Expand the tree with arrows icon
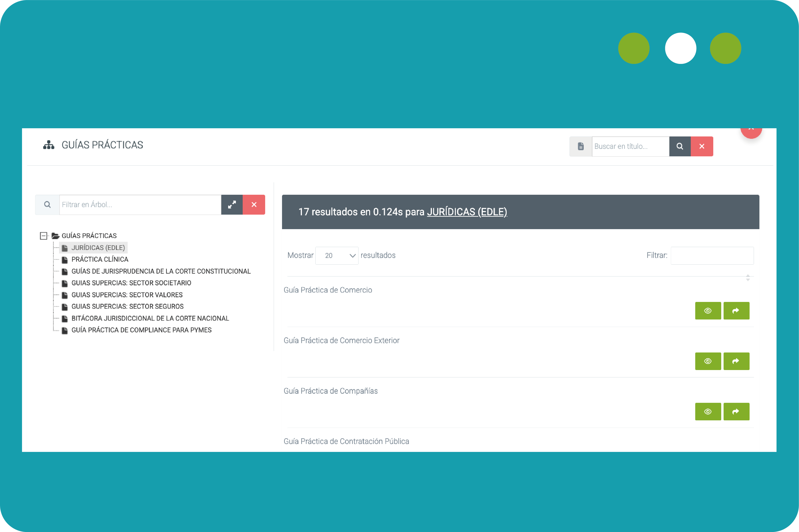Screen dimensions: 799x532 232,205
